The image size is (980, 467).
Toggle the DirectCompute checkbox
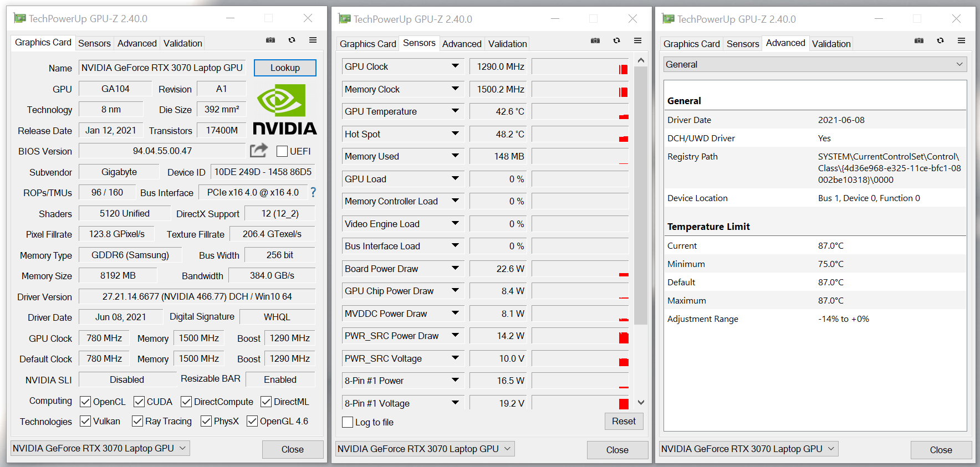[x=186, y=402]
